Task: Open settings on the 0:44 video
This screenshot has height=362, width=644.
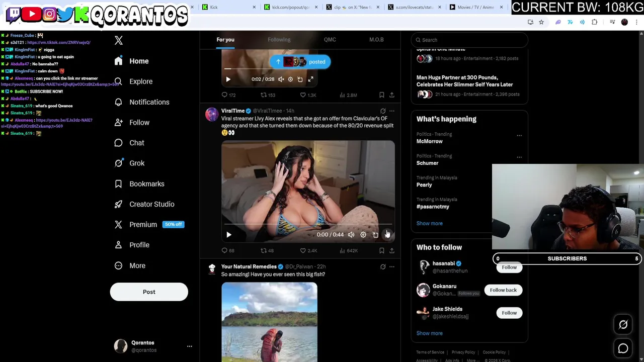Action: 363,235
